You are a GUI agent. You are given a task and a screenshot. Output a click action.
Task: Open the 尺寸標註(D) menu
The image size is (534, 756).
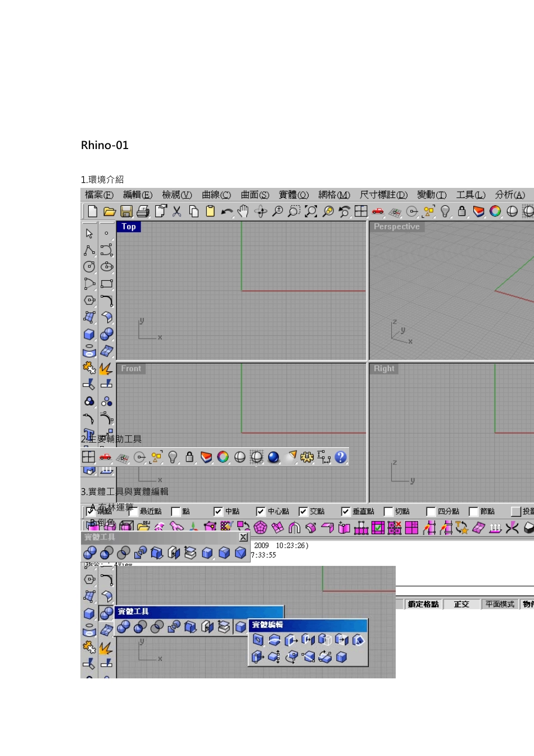coord(384,195)
